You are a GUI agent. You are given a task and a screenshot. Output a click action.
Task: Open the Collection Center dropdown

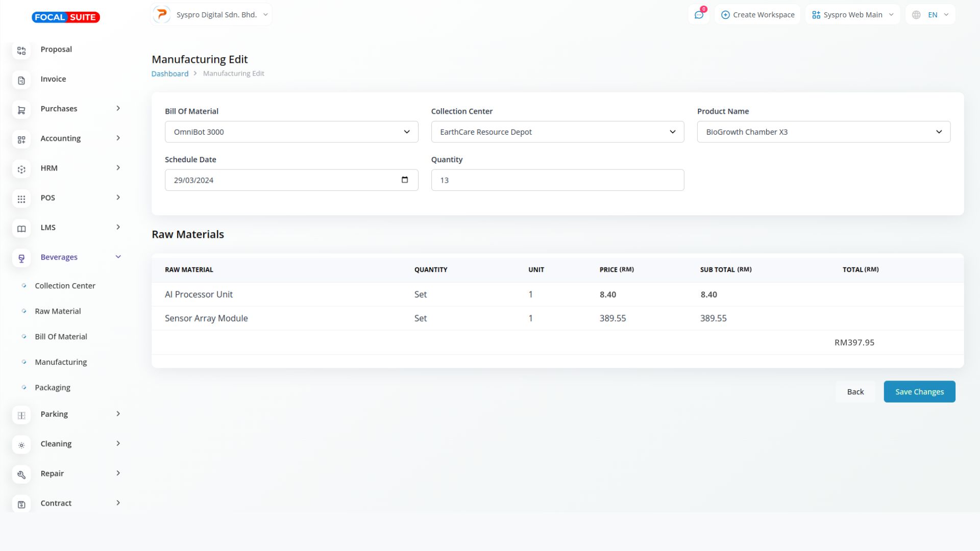[557, 132]
